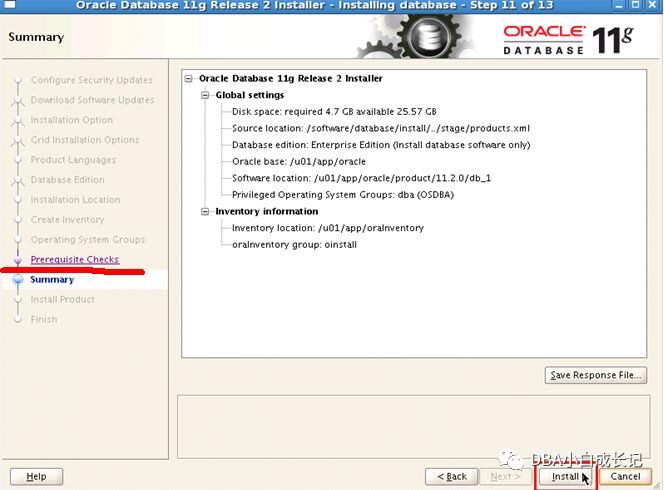Image resolution: width=664 pixels, height=490 pixels.
Task: Select Configure Security Updates step
Action: pyautogui.click(x=91, y=80)
